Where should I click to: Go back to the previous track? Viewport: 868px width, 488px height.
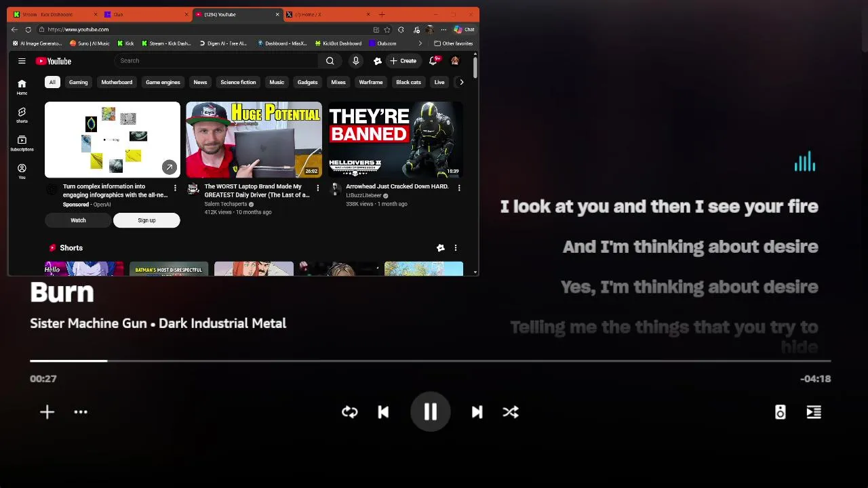point(383,412)
